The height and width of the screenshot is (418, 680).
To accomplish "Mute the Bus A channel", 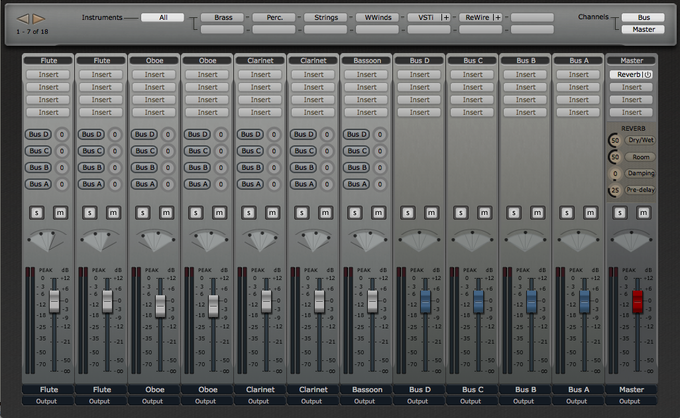I will click(591, 212).
